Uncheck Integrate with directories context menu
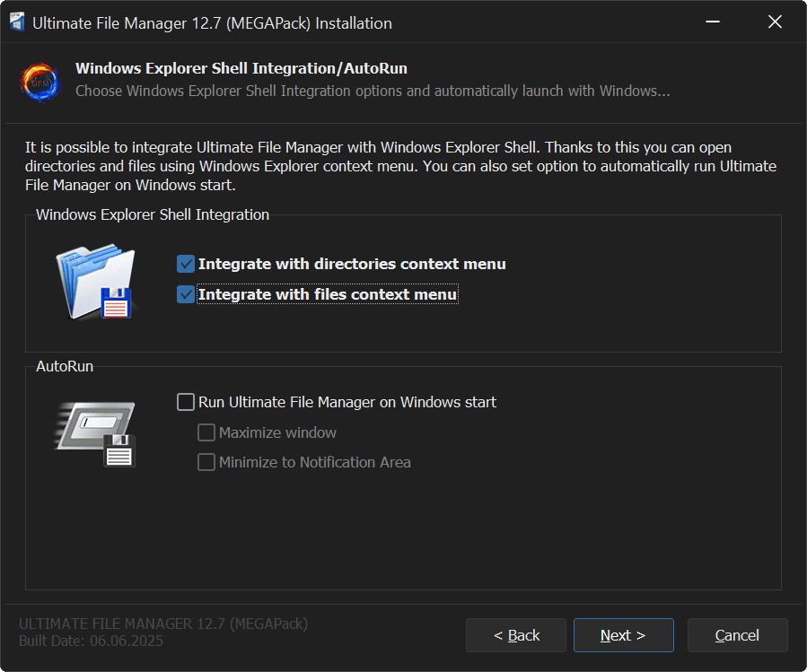 click(x=186, y=264)
